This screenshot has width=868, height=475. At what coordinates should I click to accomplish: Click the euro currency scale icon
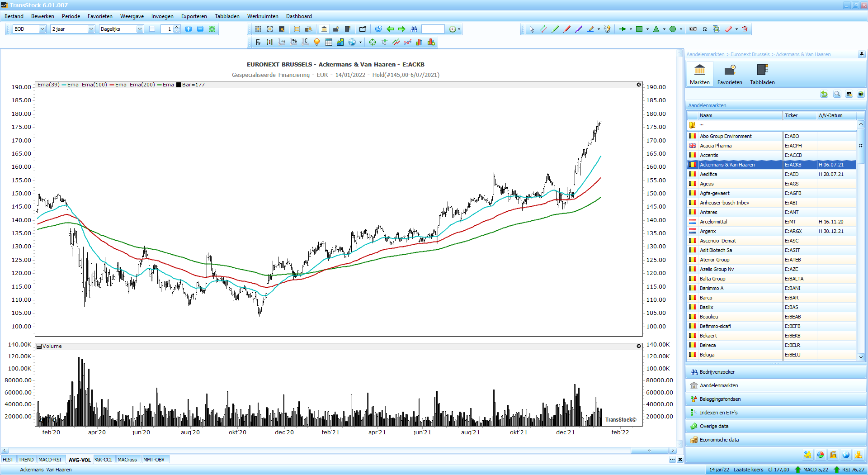coord(305,42)
